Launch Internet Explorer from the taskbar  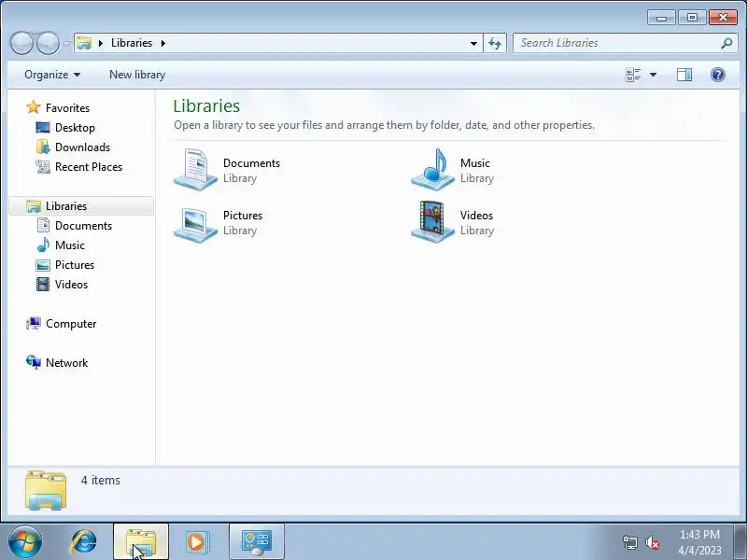tap(83, 542)
